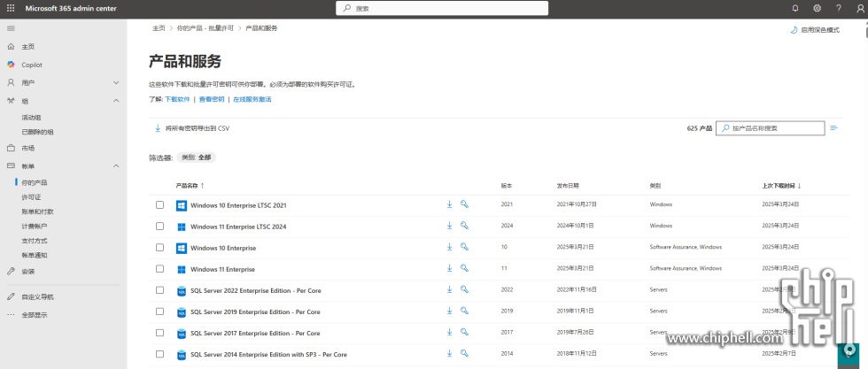View key for SQL Server 2014 Enterprise
The width and height of the screenshot is (868, 369).
464,353
